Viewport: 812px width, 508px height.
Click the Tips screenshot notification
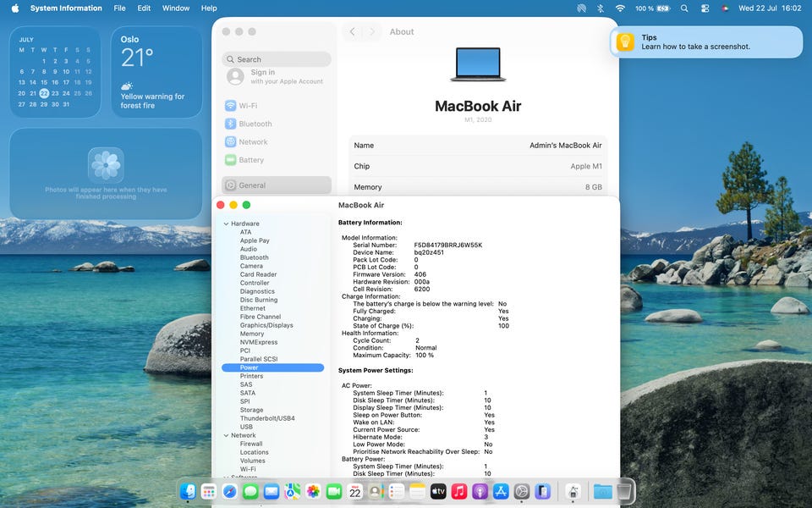tap(706, 42)
